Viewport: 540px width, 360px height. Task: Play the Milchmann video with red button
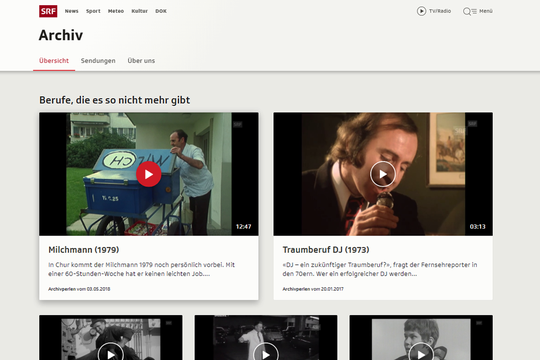point(149,174)
